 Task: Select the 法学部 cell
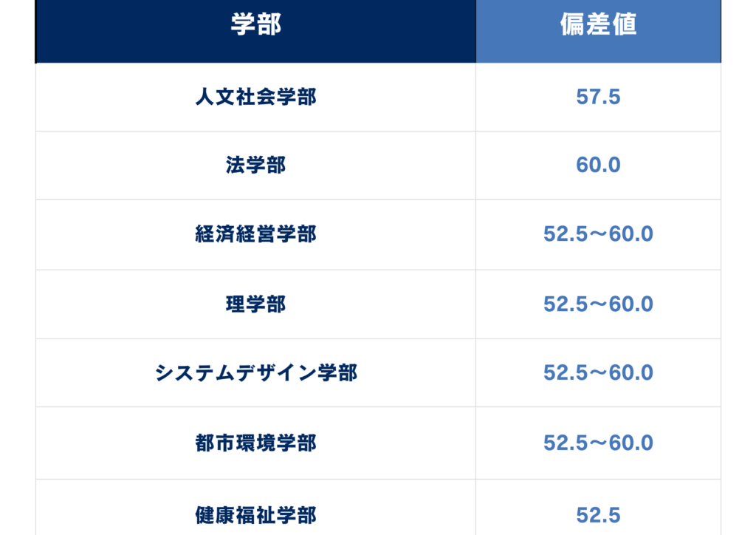255,165
